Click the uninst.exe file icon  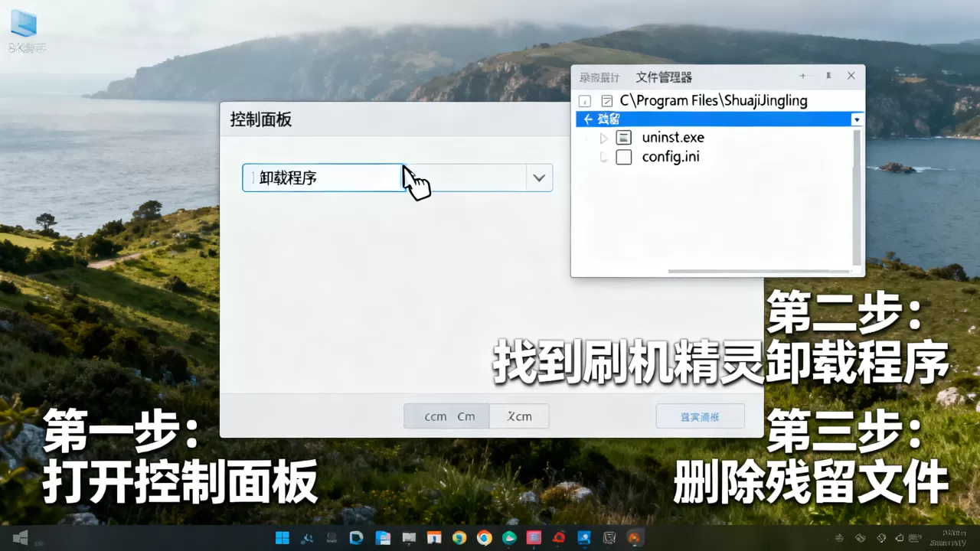[x=624, y=138]
